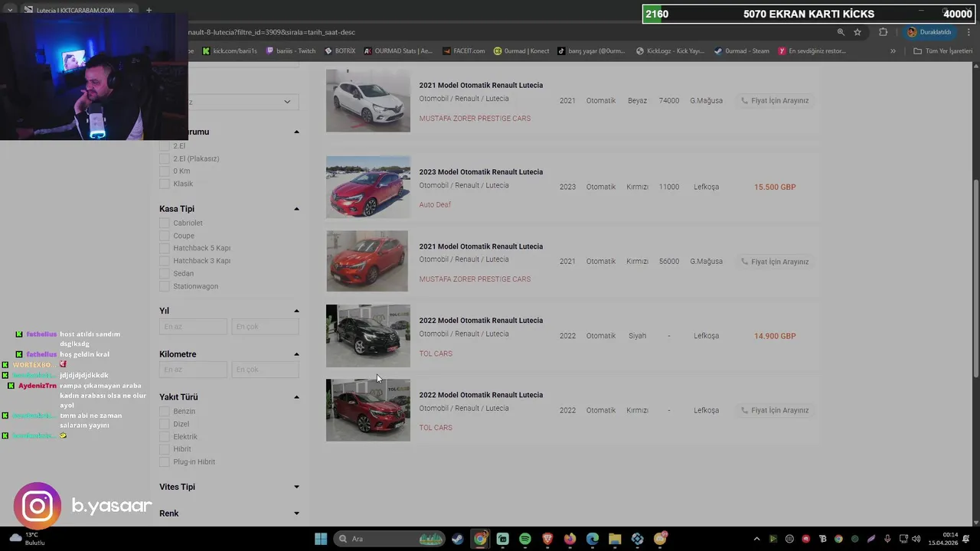Open Microsoft Edge from the taskbar
The width and height of the screenshot is (980, 551).
pos(593,539)
